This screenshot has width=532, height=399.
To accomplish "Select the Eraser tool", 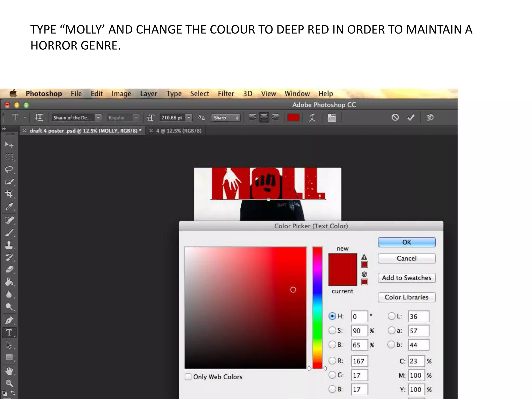I will (x=9, y=269).
